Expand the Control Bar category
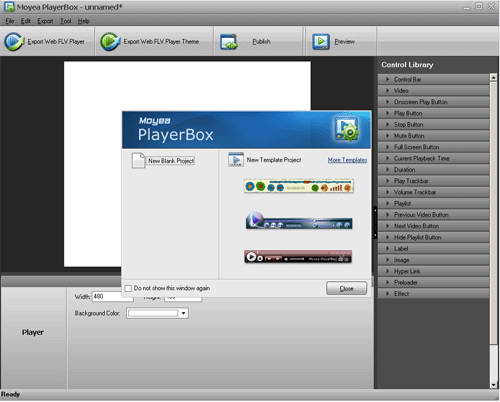 pyautogui.click(x=433, y=79)
